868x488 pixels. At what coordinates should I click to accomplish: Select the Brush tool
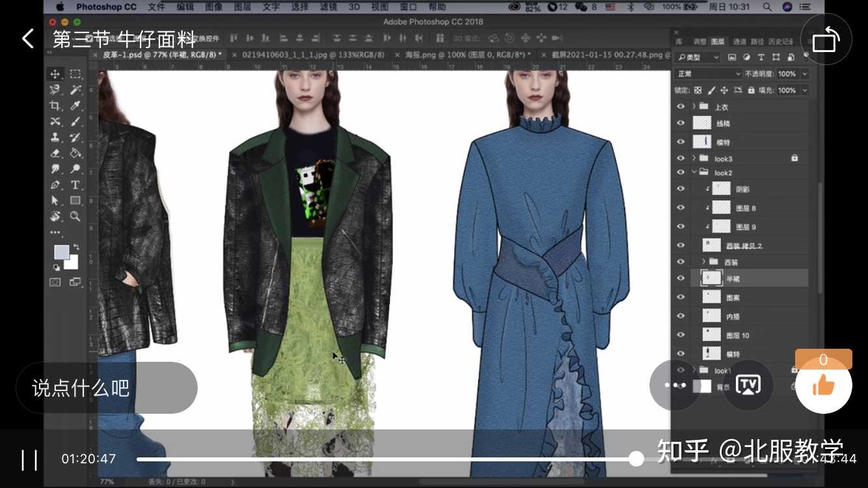pyautogui.click(x=75, y=122)
